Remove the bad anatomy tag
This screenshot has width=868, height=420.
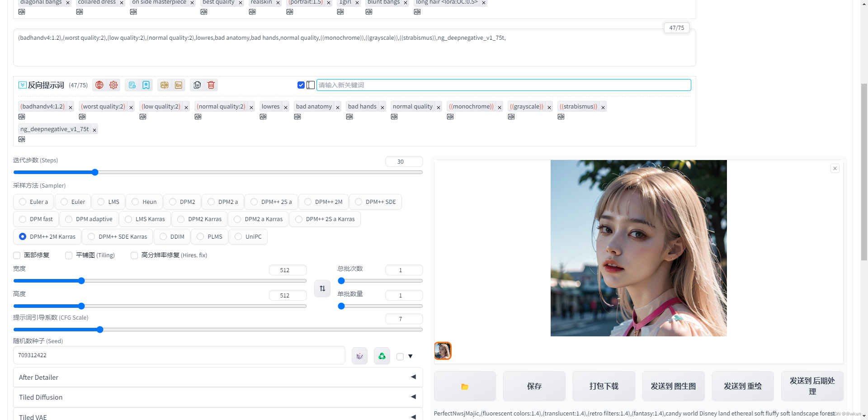pos(338,108)
